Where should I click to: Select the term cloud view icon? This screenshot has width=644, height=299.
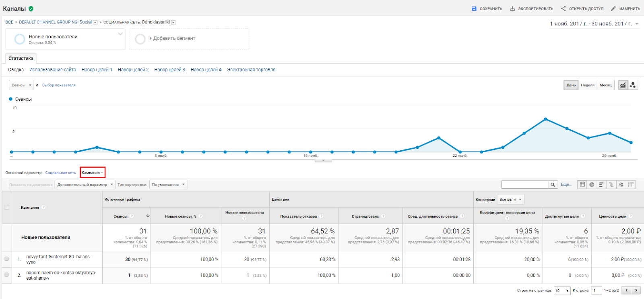pos(621,185)
